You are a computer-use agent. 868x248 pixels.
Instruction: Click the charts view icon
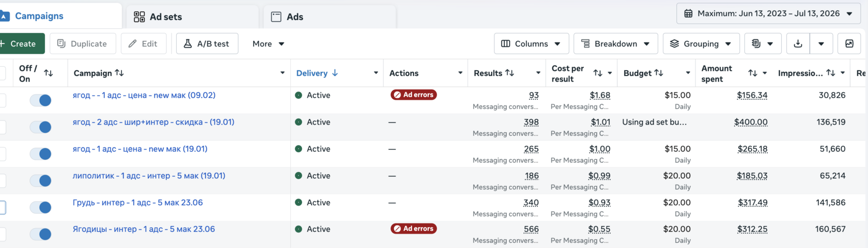(849, 44)
